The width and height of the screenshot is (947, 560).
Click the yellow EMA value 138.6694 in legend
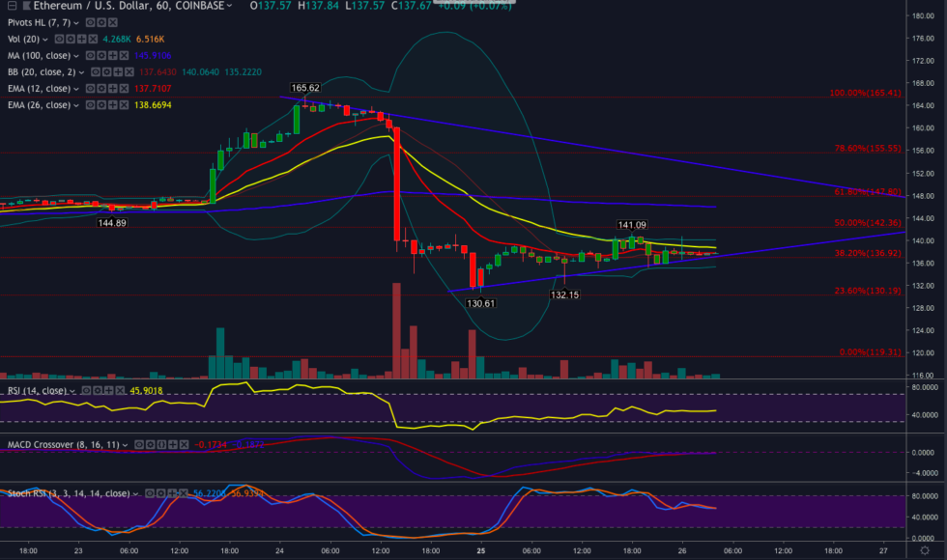(x=152, y=103)
